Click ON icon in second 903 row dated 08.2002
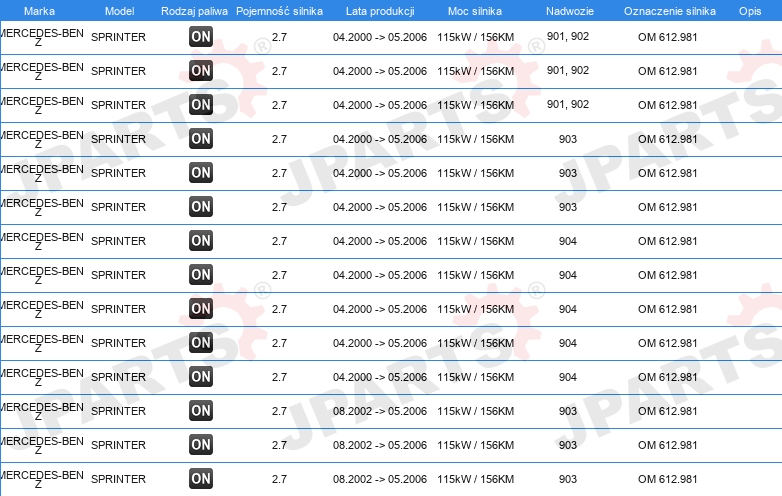The width and height of the screenshot is (782, 496). click(201, 445)
